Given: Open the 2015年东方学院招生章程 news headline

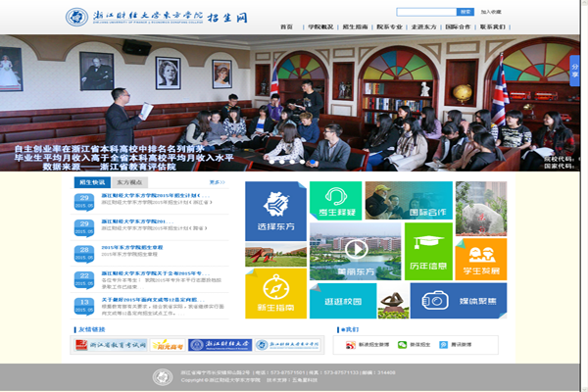Looking at the screenshot, I should (x=132, y=248).
